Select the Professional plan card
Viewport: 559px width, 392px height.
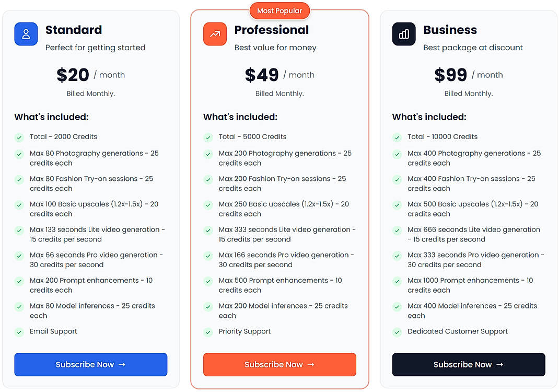(x=279, y=196)
